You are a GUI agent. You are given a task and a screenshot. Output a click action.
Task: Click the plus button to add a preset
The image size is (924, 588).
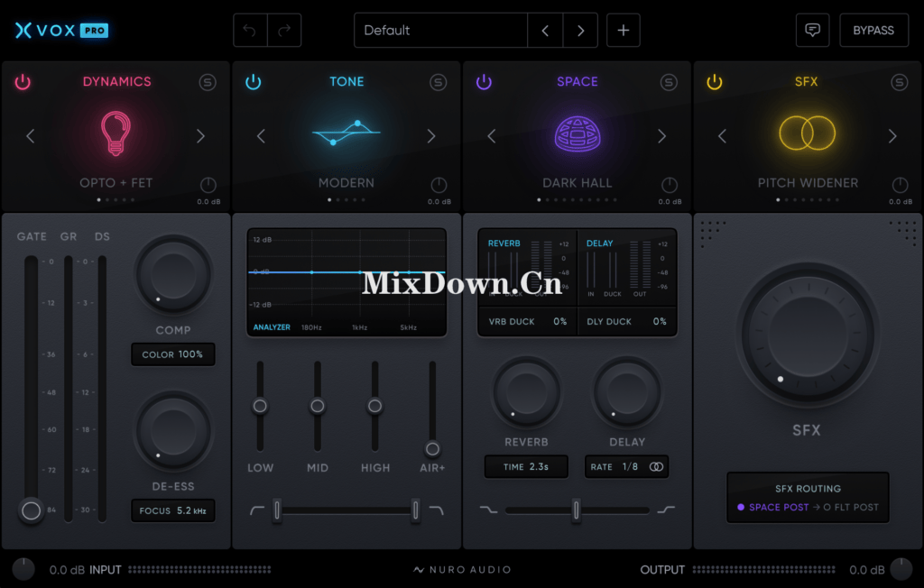(623, 30)
